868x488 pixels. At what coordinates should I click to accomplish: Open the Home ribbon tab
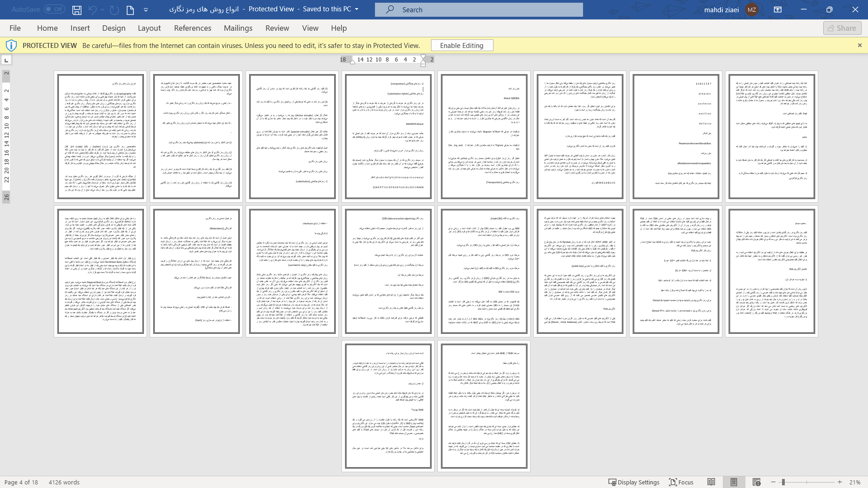tap(47, 28)
